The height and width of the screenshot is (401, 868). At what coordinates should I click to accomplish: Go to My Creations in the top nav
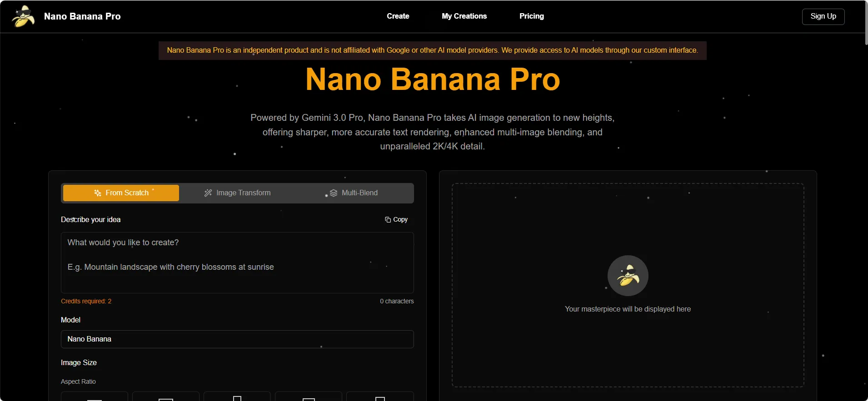point(464,16)
